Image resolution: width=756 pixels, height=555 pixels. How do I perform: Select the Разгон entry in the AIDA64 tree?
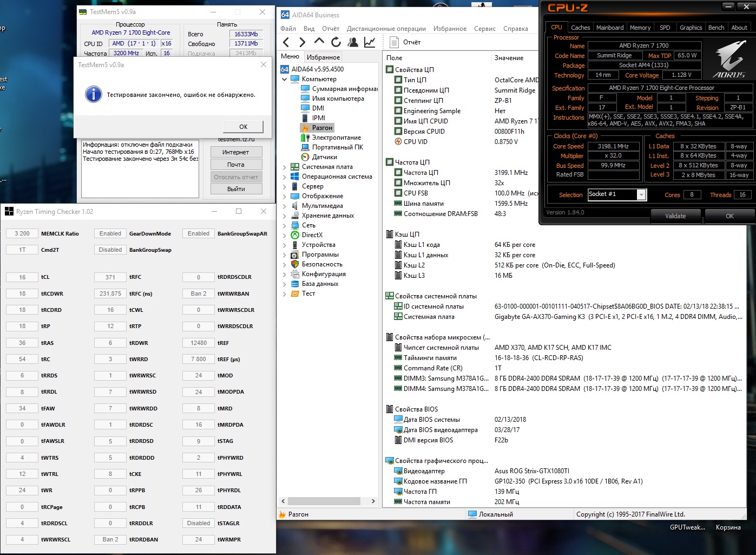point(317,128)
